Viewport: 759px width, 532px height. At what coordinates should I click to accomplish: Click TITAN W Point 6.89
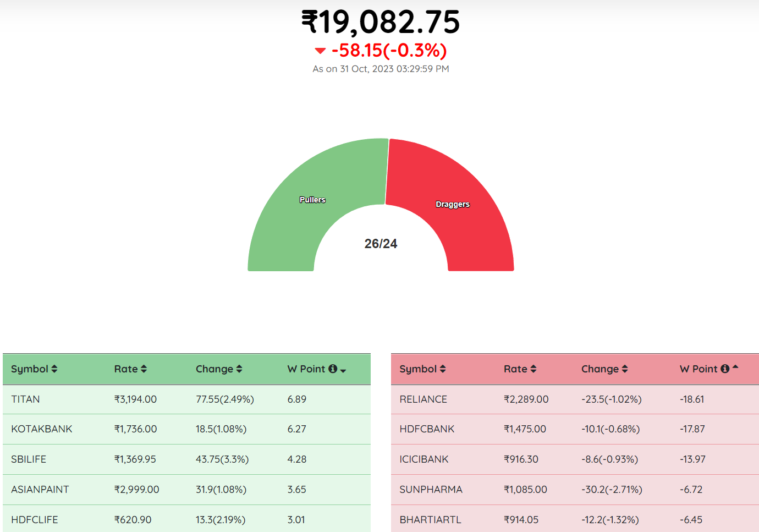click(297, 399)
